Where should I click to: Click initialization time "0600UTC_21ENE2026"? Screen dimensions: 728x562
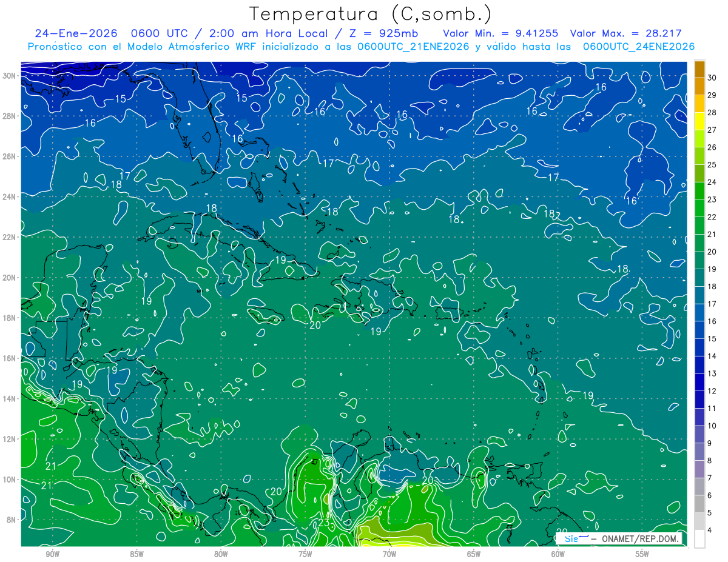point(413,46)
